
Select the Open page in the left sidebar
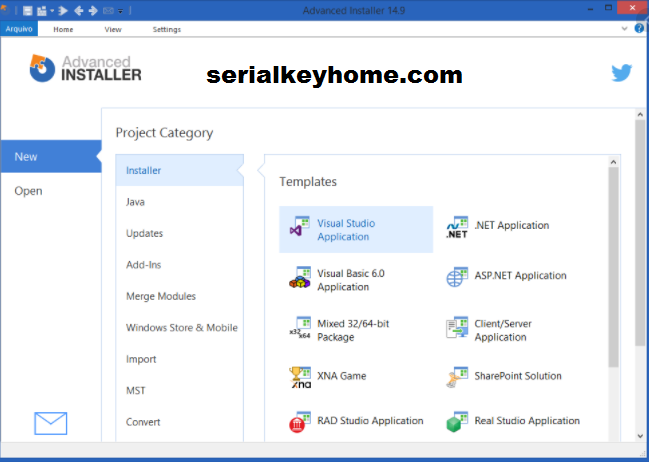51,191
